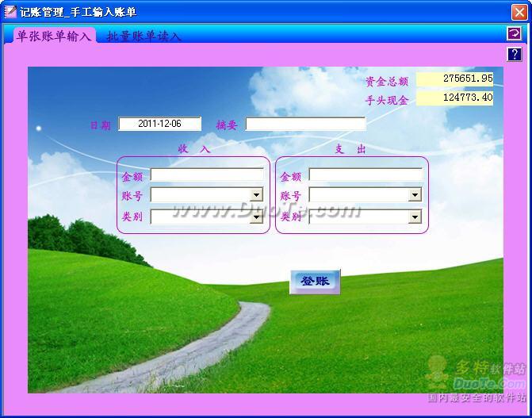Click the 摘要 label
The height and width of the screenshot is (418, 532).
coord(227,125)
